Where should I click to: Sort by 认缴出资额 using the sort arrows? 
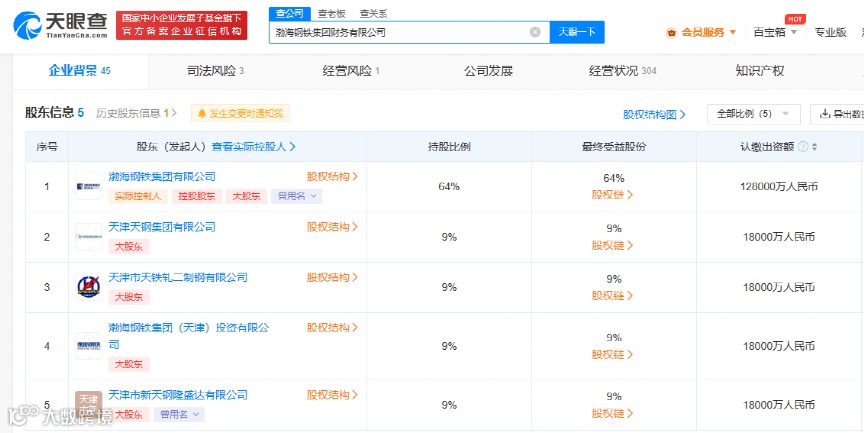(814, 147)
